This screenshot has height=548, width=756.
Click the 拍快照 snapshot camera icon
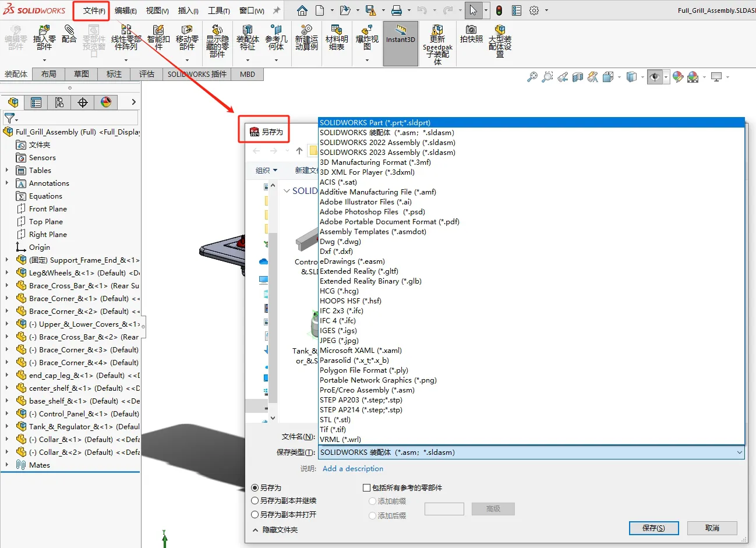[x=471, y=34]
